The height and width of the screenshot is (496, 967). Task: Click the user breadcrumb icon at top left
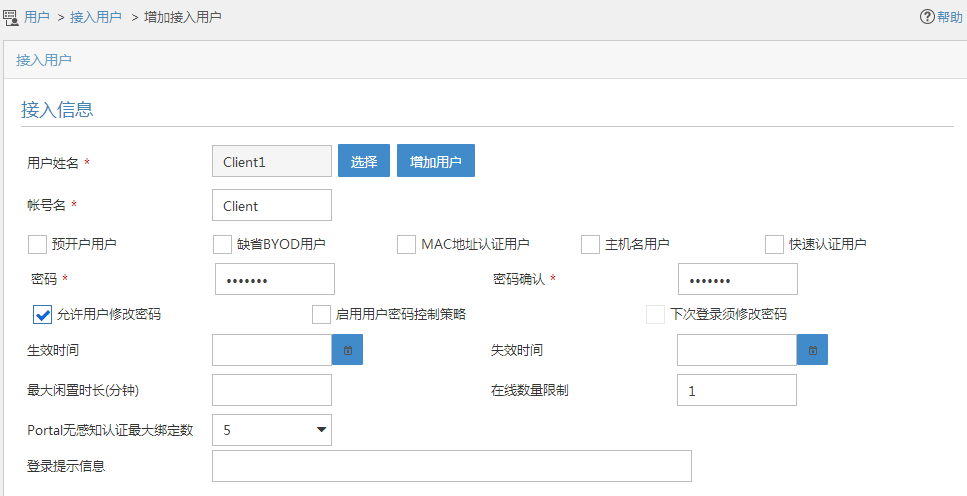click(x=11, y=17)
